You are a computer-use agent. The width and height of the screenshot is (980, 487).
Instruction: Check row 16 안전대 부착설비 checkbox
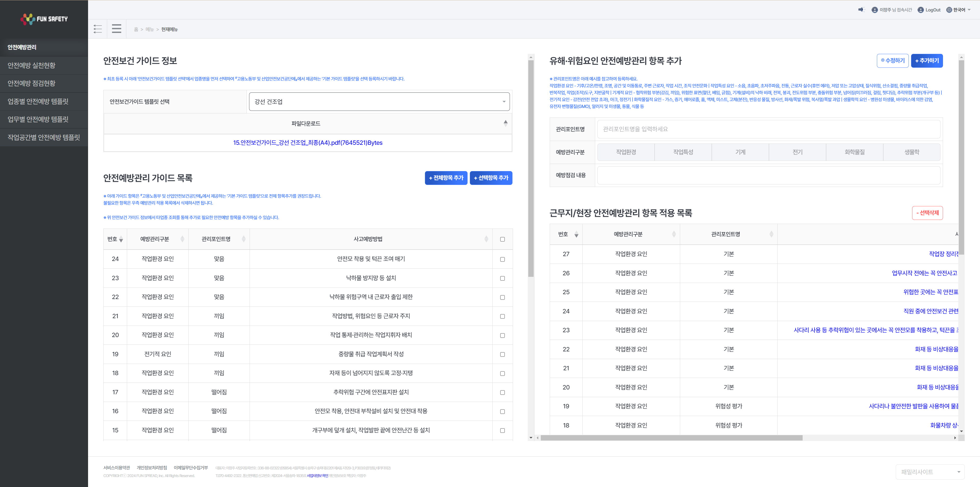[502, 412]
